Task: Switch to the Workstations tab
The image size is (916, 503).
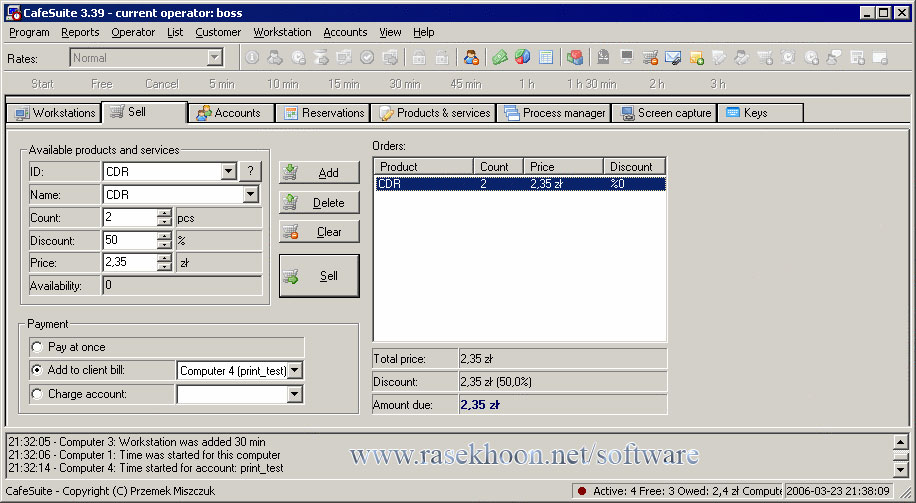Action: click(x=54, y=113)
